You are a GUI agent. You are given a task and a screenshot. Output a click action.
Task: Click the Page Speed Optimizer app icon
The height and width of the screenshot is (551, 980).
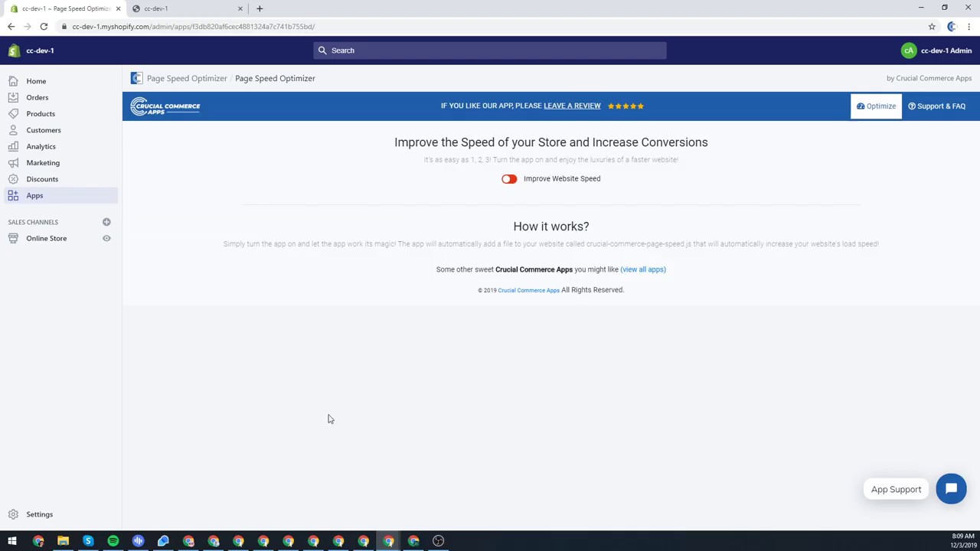click(x=136, y=78)
